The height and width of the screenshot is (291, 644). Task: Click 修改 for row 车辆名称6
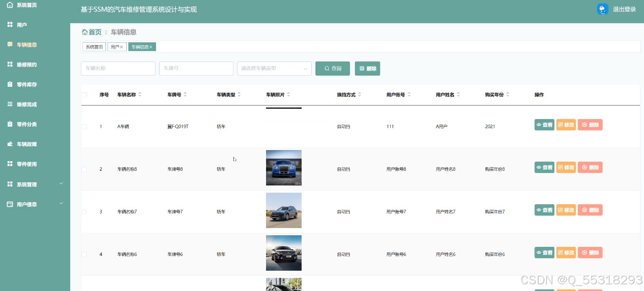pyautogui.click(x=566, y=253)
